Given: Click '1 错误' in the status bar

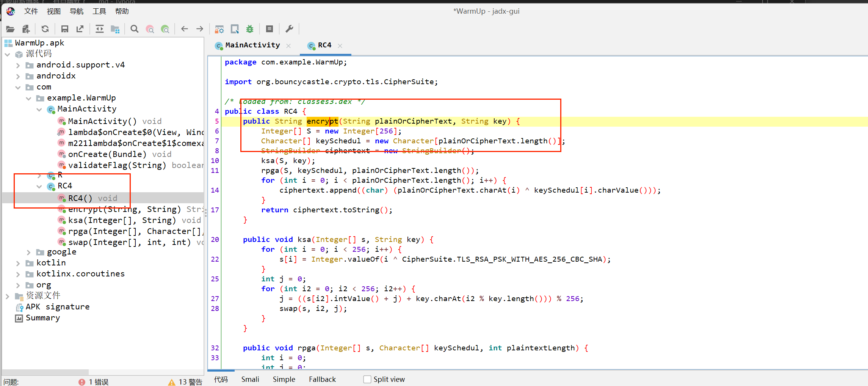Looking at the screenshot, I should tap(99, 382).
